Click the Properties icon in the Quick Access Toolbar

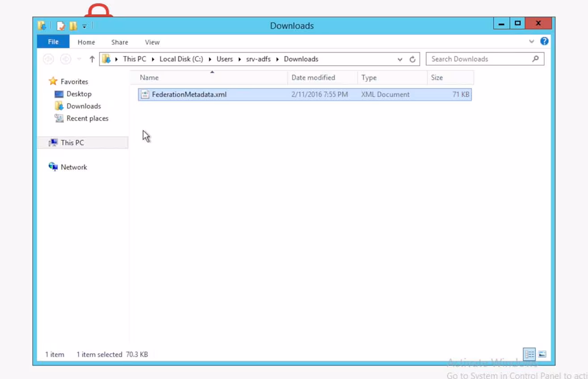pyautogui.click(x=61, y=25)
